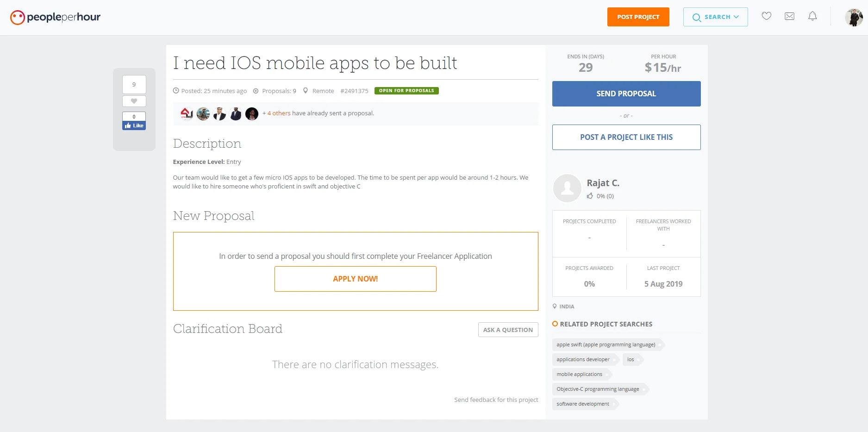This screenshot has width=868, height=432.
Task: Open fourth proposer avatar
Action: point(236,113)
